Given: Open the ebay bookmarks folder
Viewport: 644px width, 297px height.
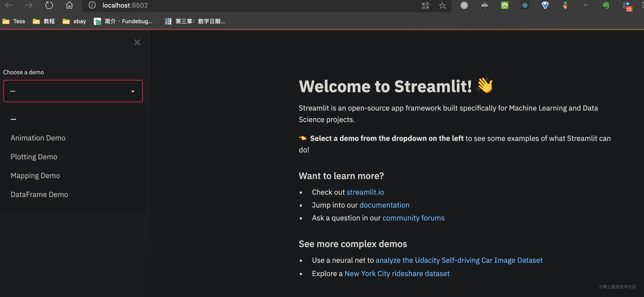Looking at the screenshot, I should pyautogui.click(x=74, y=21).
